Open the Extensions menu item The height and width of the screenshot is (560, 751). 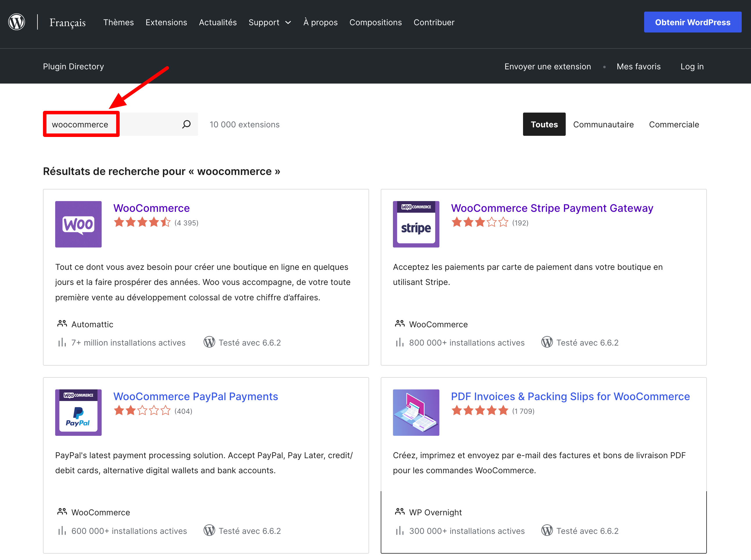pos(166,22)
